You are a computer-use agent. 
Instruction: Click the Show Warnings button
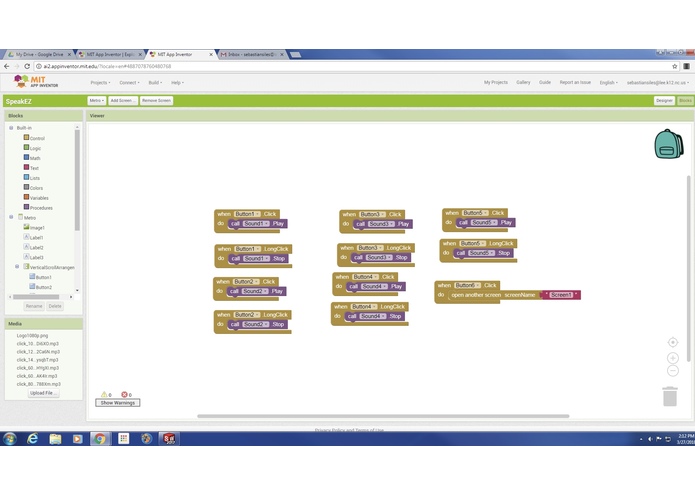coord(117,403)
